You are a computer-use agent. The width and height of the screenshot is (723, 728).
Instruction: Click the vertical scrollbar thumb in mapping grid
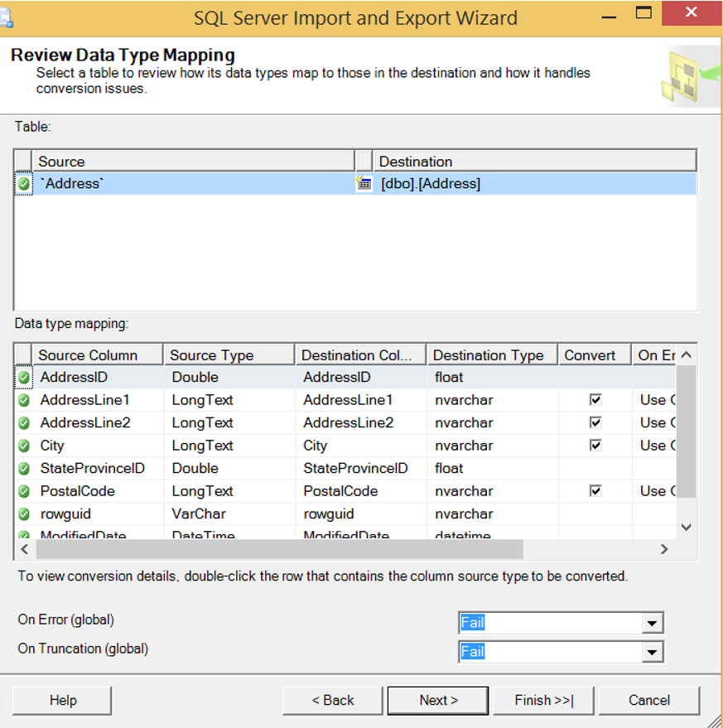click(x=686, y=431)
